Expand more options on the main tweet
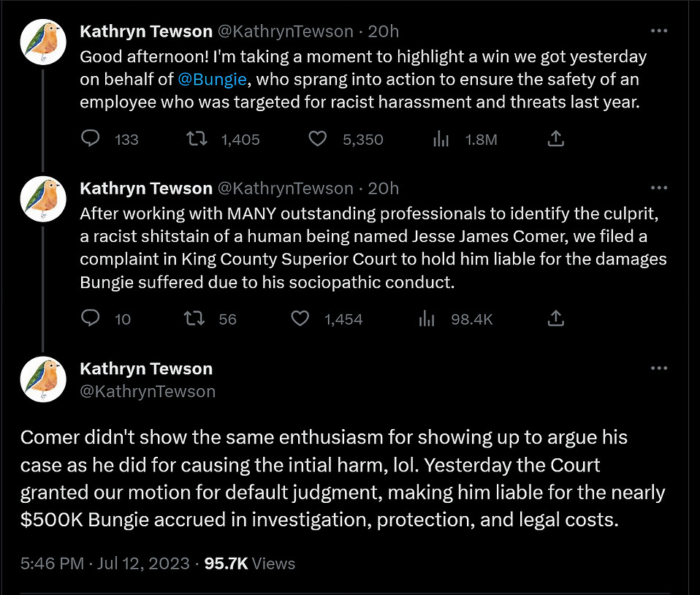 [x=659, y=368]
